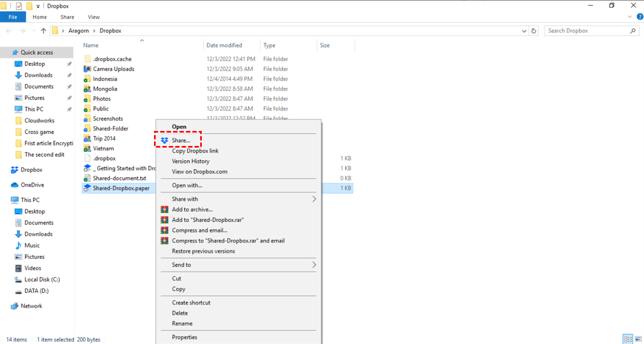Click the Properties quick access toolbar icon
This screenshot has height=344, width=644.
click(19, 5)
